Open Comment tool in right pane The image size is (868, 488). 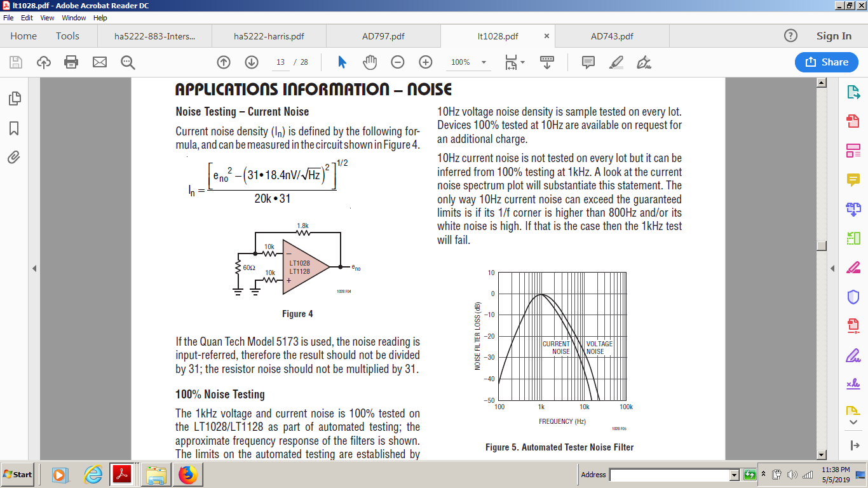853,180
